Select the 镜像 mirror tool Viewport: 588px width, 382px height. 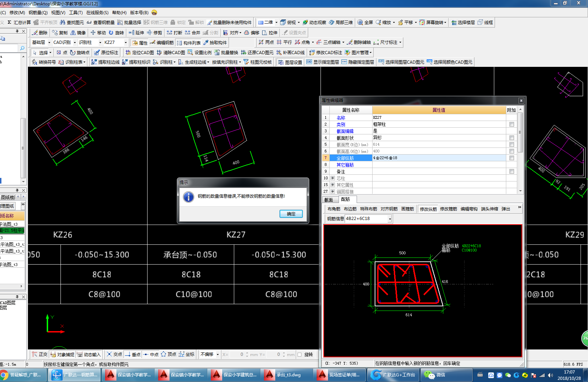point(78,33)
